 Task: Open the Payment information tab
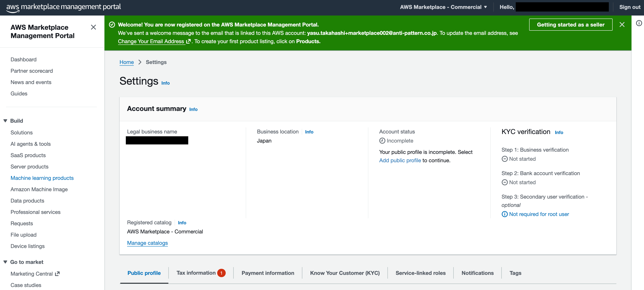coord(268,273)
